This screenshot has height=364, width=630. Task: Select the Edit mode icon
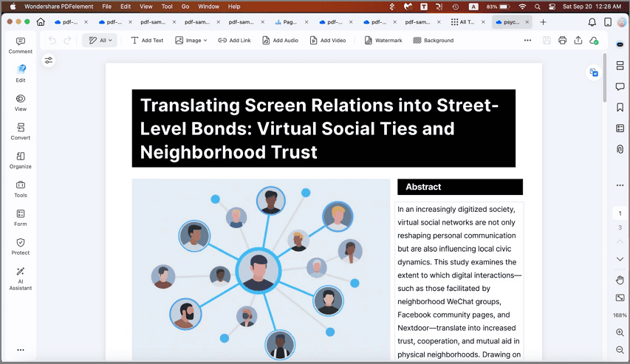point(21,74)
